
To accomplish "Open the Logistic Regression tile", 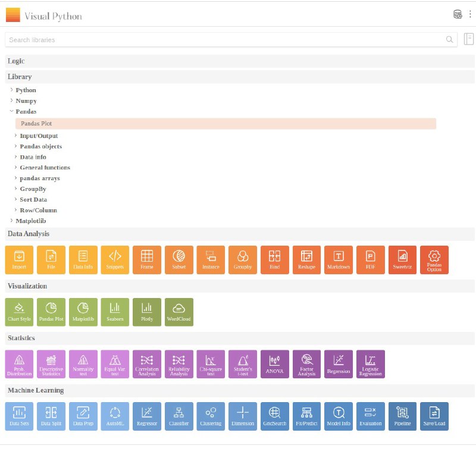I will coord(371,364).
